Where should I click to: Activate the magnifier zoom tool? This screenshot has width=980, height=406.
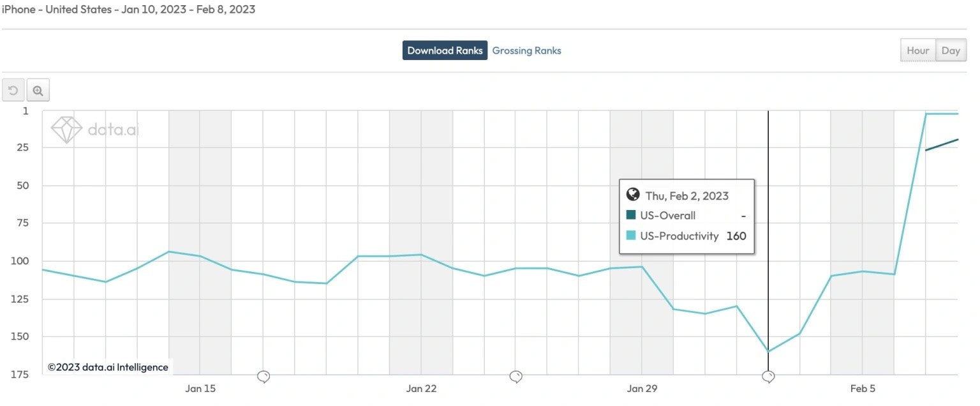38,91
